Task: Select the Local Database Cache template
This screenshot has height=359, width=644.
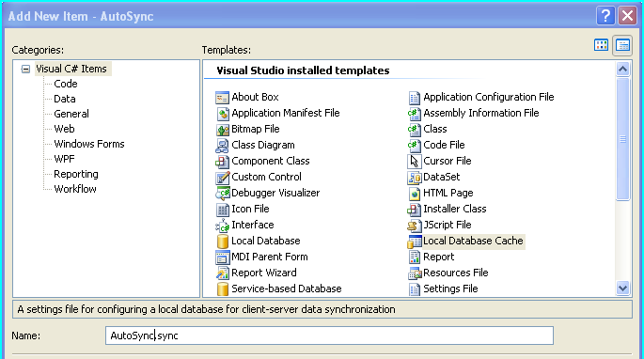Action: [473, 241]
